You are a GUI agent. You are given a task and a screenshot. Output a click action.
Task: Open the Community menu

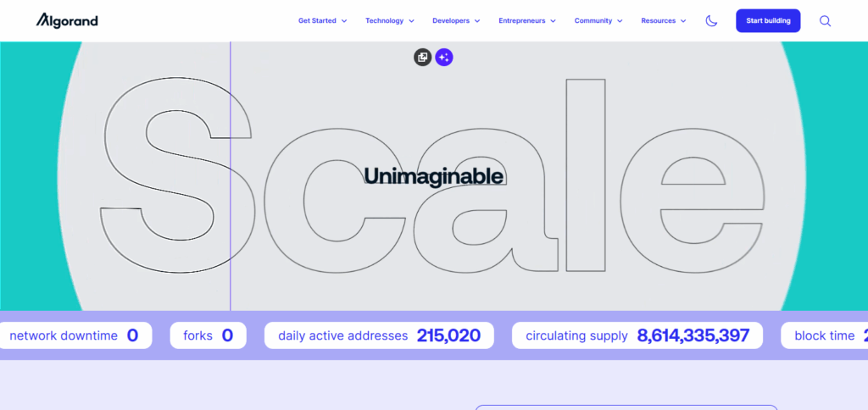click(x=598, y=20)
